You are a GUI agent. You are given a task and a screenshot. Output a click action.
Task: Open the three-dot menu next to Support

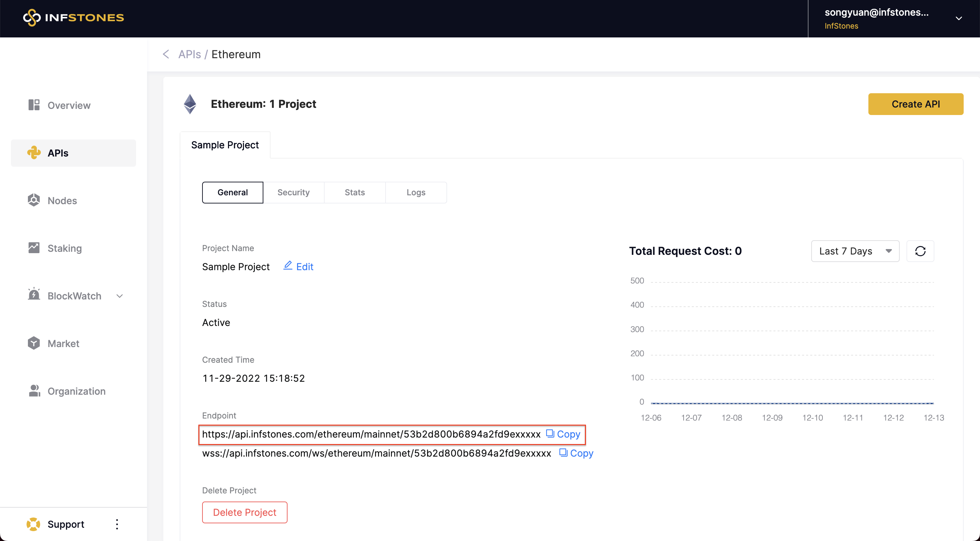point(117,524)
